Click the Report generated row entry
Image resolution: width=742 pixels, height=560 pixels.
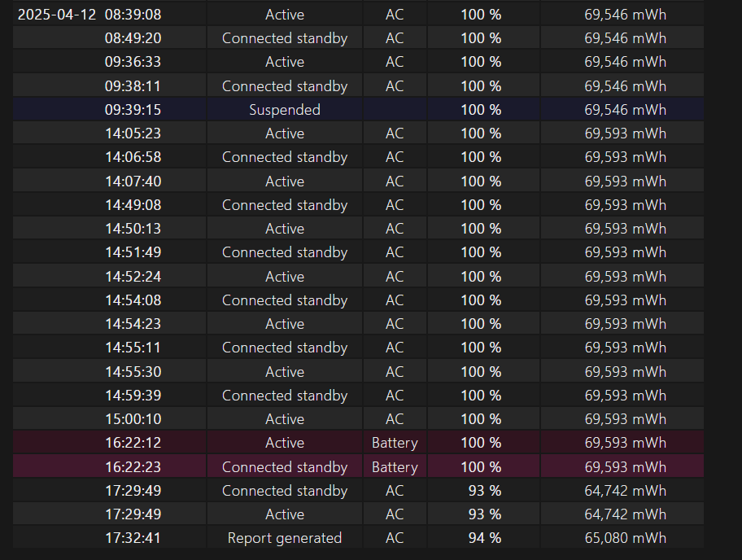pyautogui.click(x=285, y=538)
